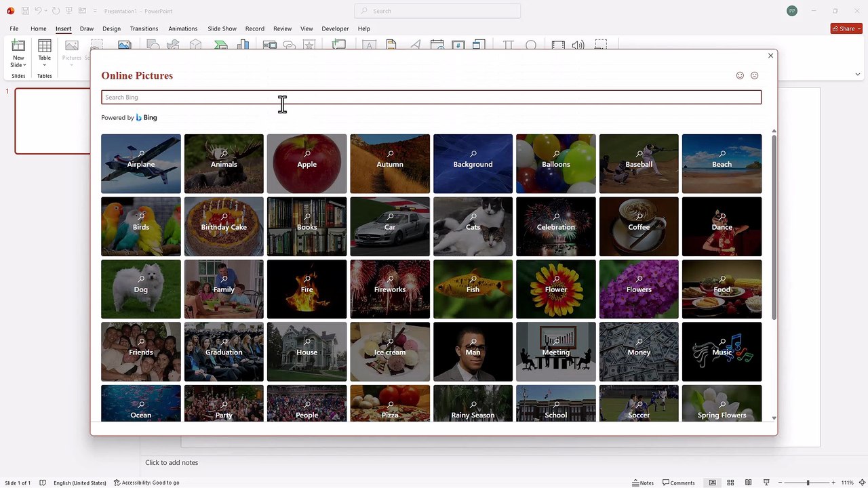
Task: Select the Fireworks picture category
Action: tap(390, 289)
